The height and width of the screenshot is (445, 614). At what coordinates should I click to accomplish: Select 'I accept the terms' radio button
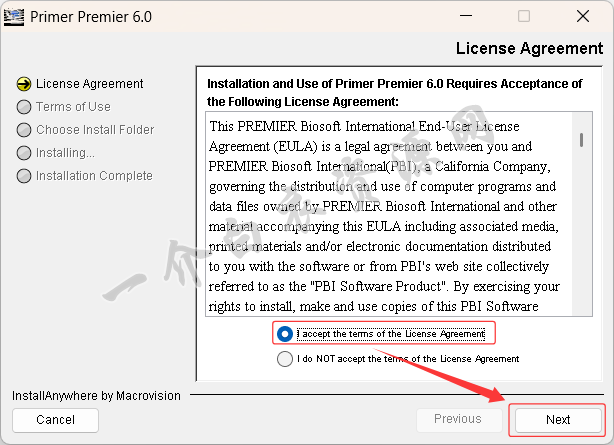coord(286,333)
